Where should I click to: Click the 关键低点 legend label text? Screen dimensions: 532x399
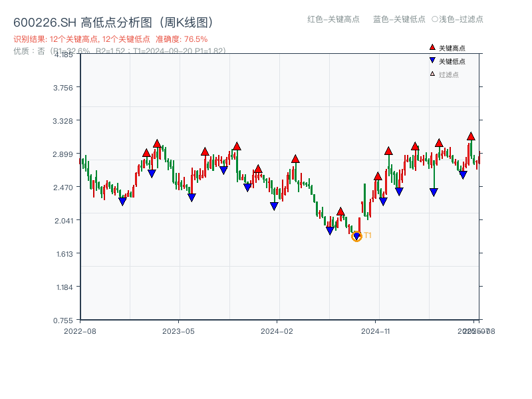click(x=452, y=61)
